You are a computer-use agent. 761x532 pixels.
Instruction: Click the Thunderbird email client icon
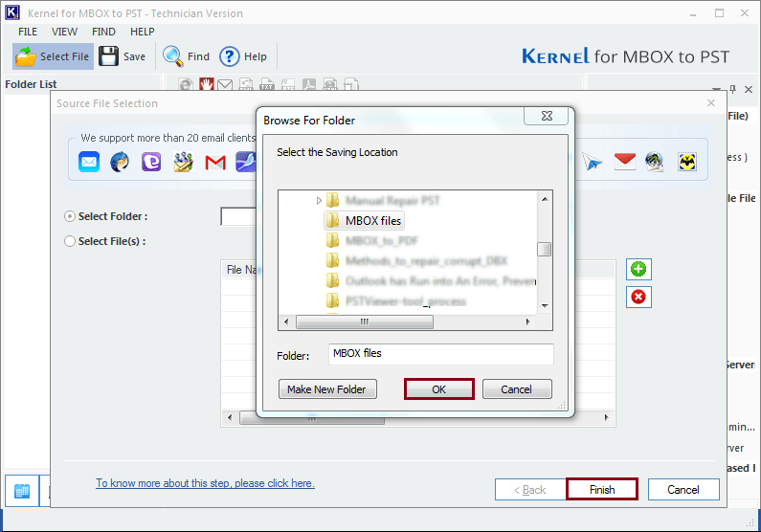tap(120, 162)
